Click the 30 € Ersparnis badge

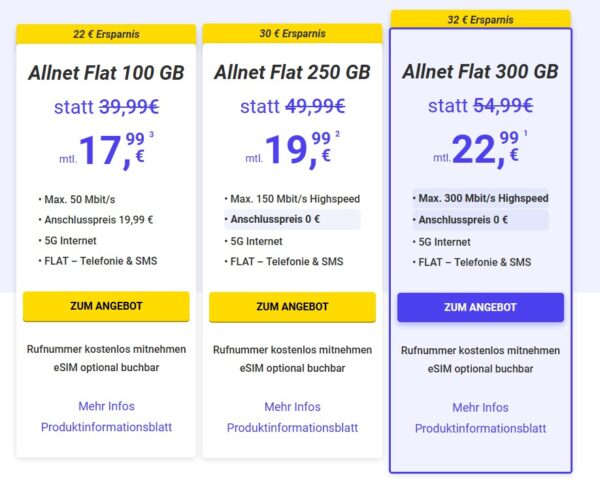coord(292,34)
